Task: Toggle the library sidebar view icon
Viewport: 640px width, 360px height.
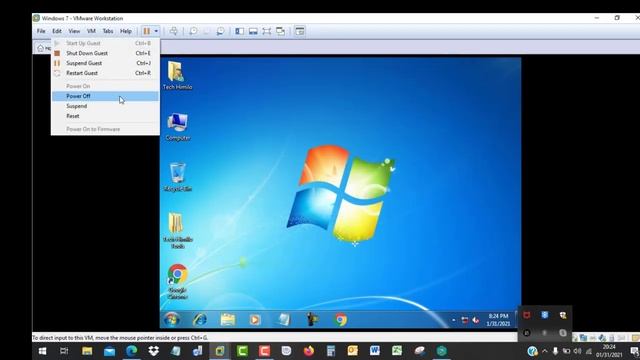Action: 240,31
